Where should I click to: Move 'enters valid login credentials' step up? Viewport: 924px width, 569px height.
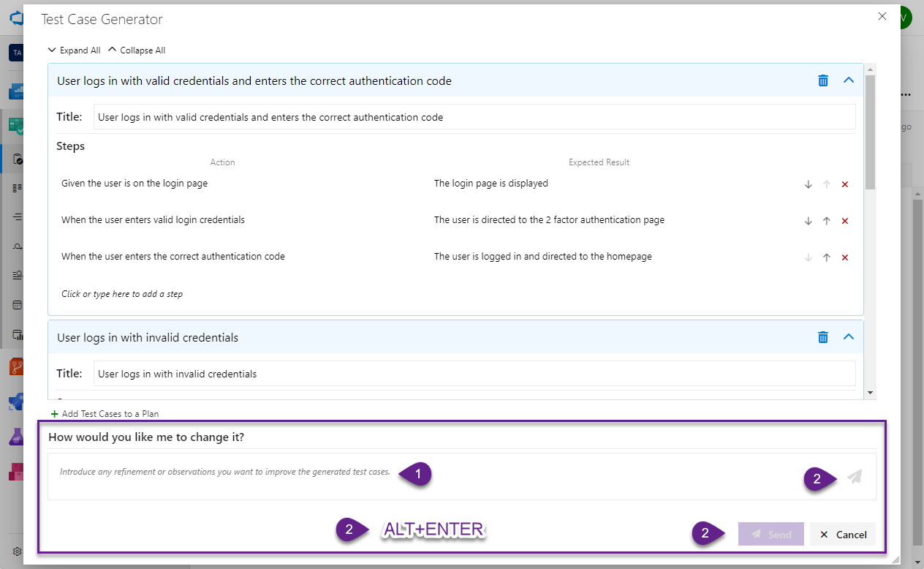(x=827, y=221)
